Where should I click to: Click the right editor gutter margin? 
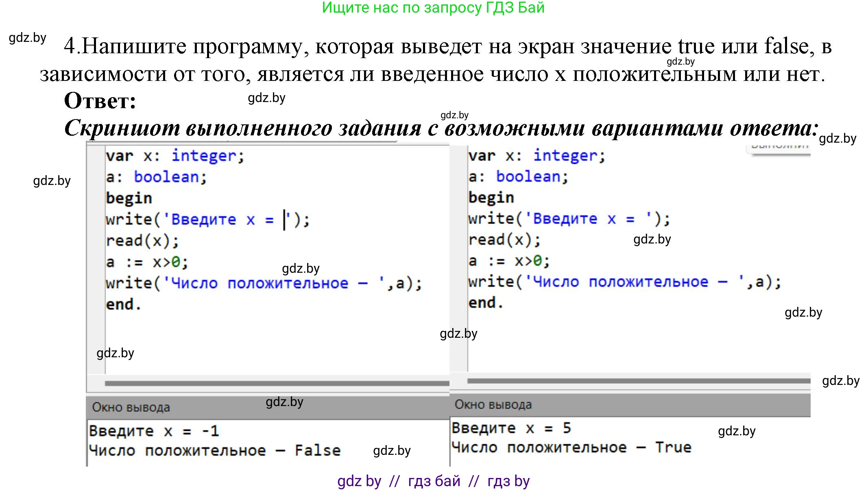coord(458,260)
